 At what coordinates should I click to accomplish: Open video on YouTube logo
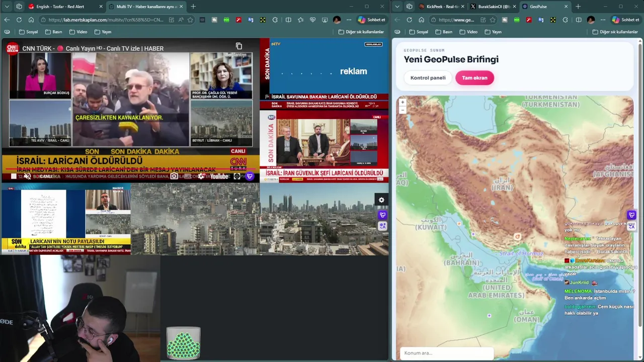click(x=219, y=176)
